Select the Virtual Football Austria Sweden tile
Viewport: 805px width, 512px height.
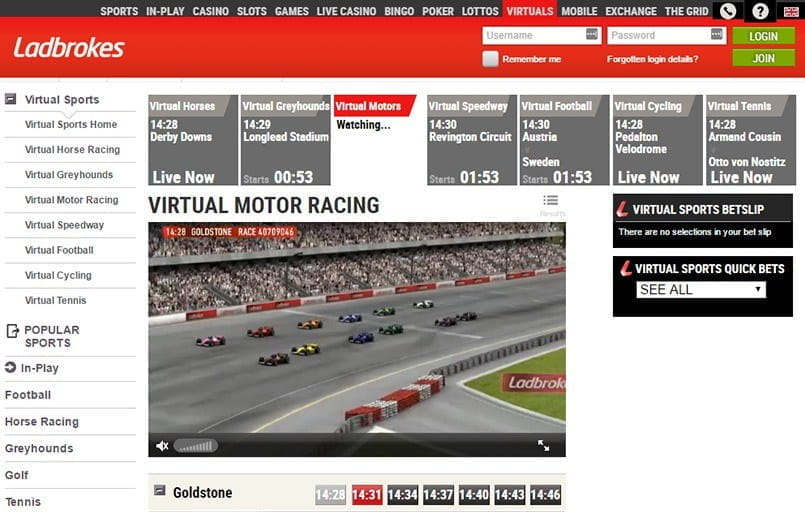565,140
